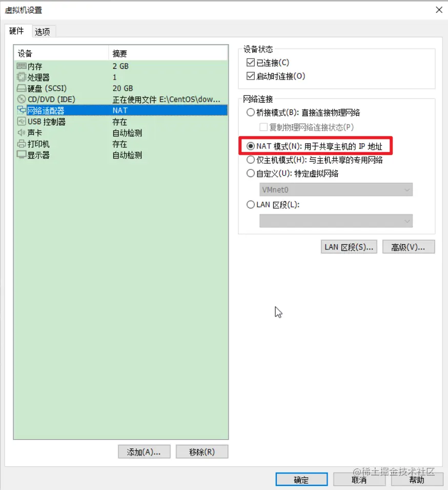Click the printer (打印机) icon
This screenshot has width=448, height=490.
pyautogui.click(x=21, y=144)
